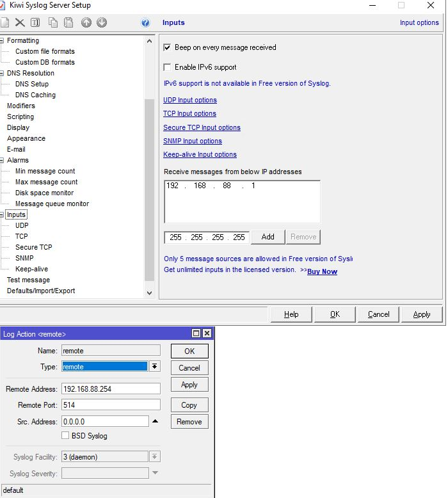The width and height of the screenshot is (448, 498).
Task: Click Help button in Kiwi setup
Action: point(291,314)
